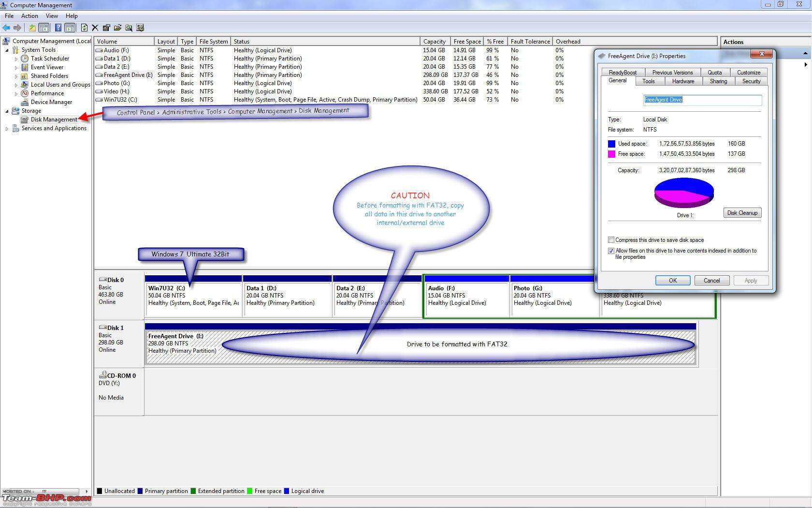Open the View menu
The height and width of the screenshot is (508, 812).
tap(52, 16)
